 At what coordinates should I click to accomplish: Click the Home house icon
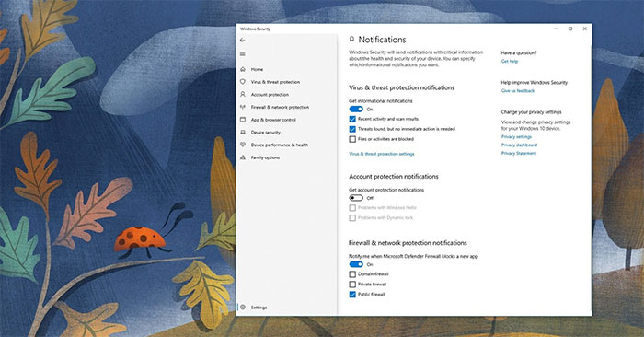[x=243, y=69]
